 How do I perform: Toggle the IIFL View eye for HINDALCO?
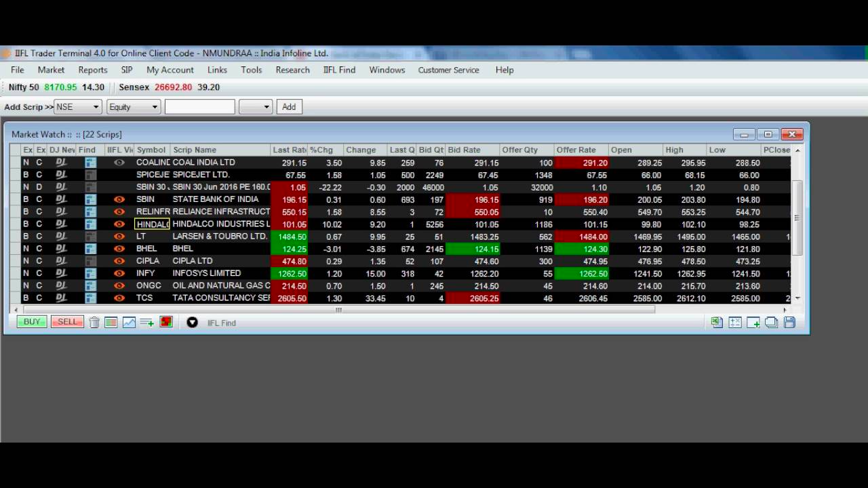point(119,224)
